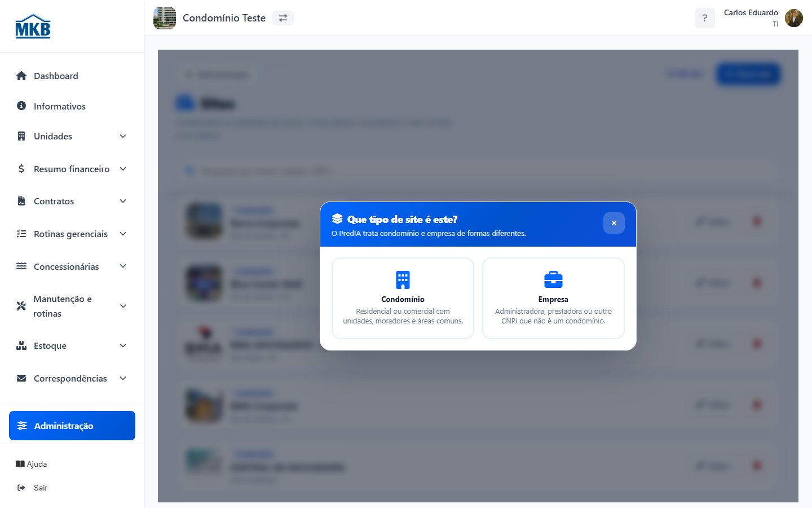Go to Informativos in the sidebar
This screenshot has height=508, width=812.
coord(72,106)
